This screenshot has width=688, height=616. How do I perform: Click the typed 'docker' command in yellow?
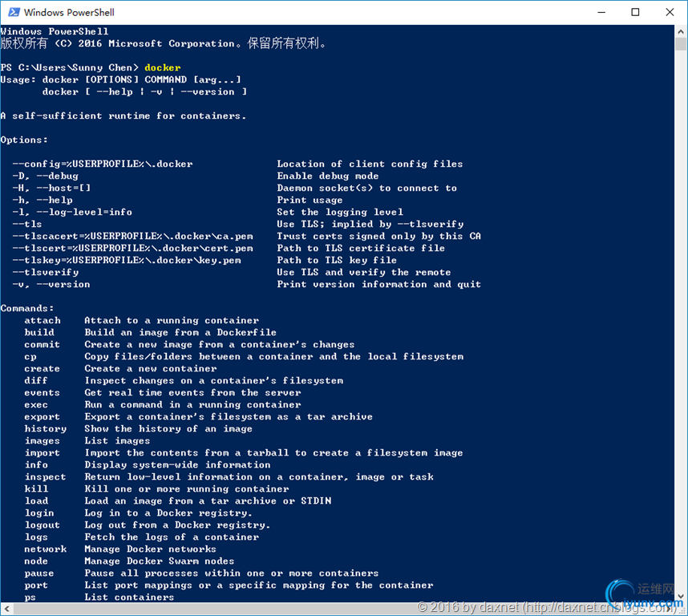click(x=162, y=67)
